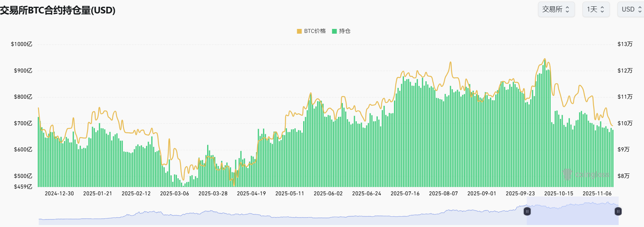Click the up-down chevron icon beside USD

(x=640, y=10)
